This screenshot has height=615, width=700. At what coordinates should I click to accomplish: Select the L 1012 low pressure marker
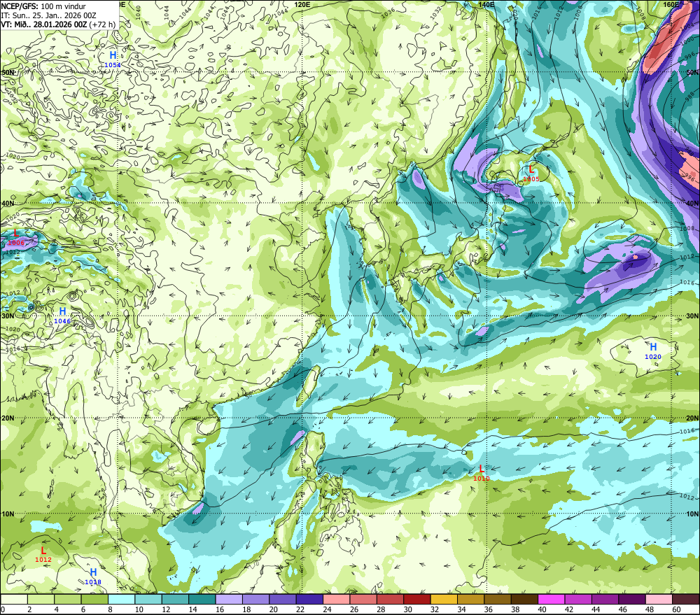[43, 554]
